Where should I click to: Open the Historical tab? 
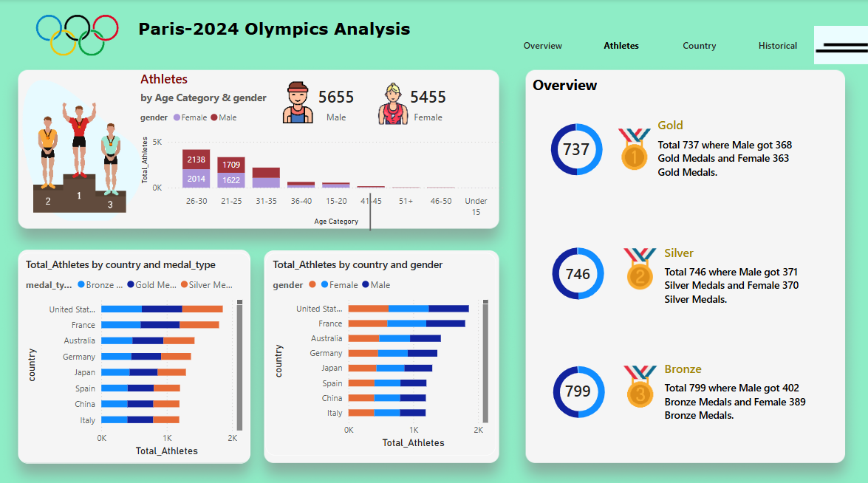[x=777, y=46]
